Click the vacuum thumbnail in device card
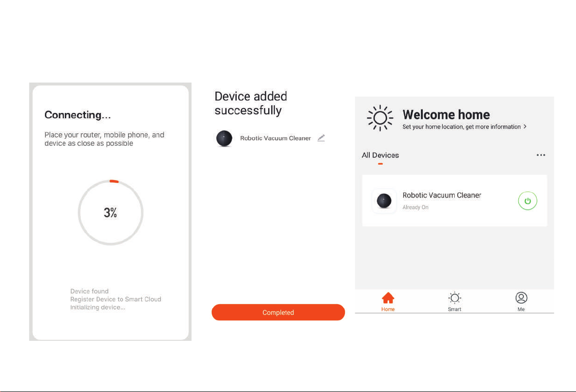The height and width of the screenshot is (392, 576). click(384, 201)
